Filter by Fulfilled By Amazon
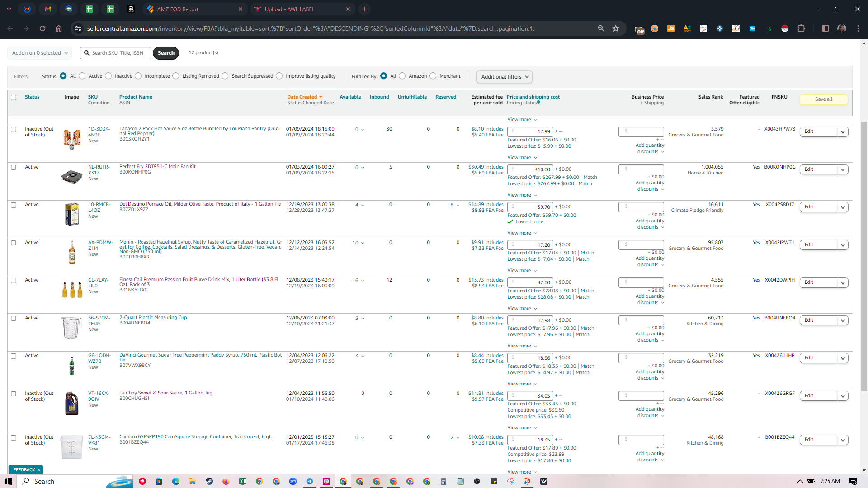 [x=402, y=76]
